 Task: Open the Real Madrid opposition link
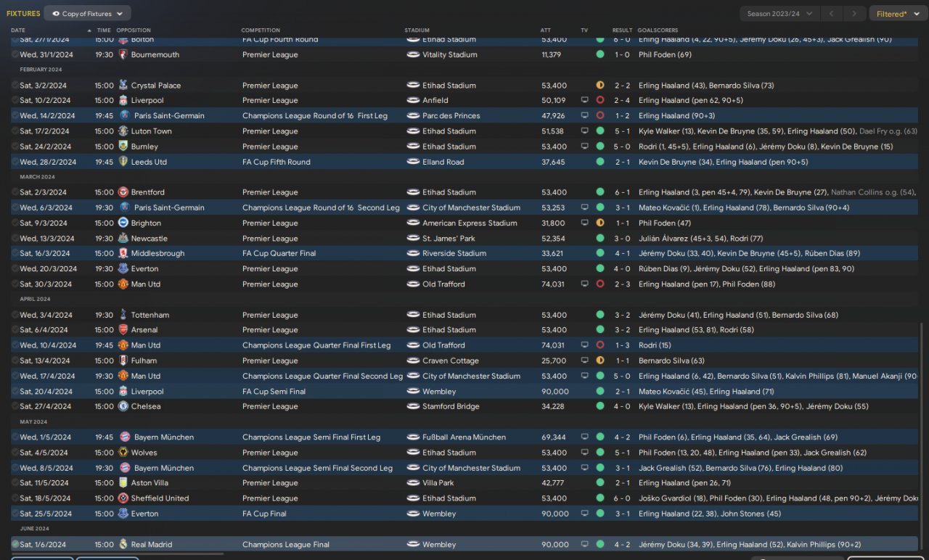tap(153, 545)
